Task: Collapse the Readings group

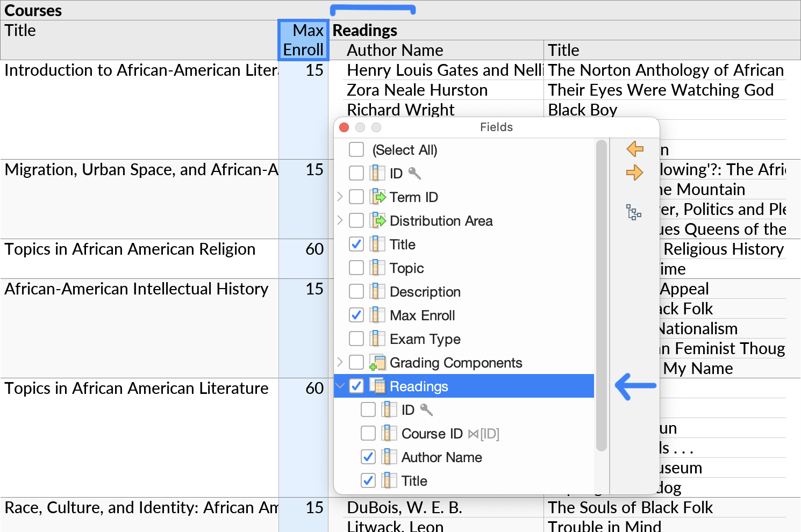Action: click(x=340, y=386)
